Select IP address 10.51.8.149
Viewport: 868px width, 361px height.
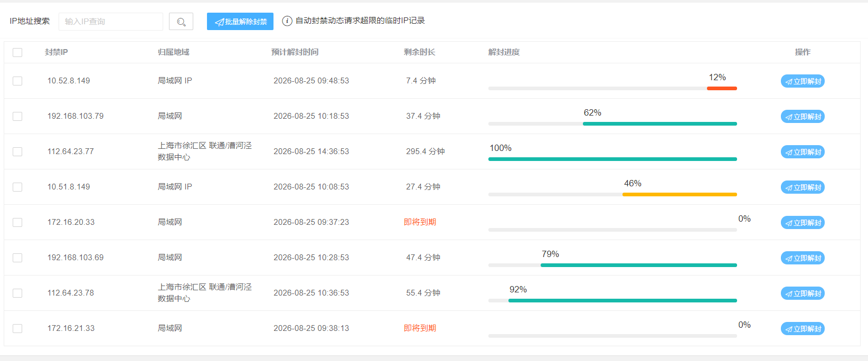[69, 187]
